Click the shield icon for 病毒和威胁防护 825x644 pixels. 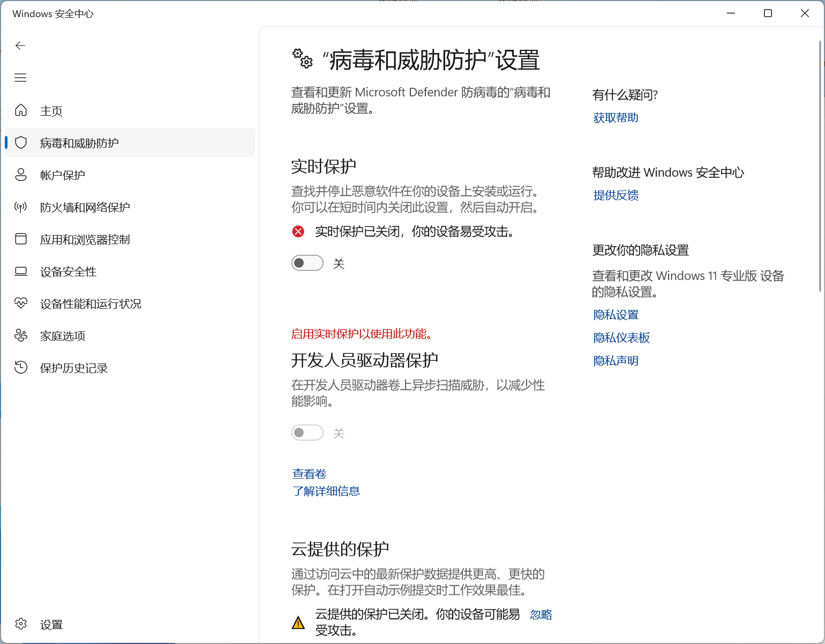point(21,142)
